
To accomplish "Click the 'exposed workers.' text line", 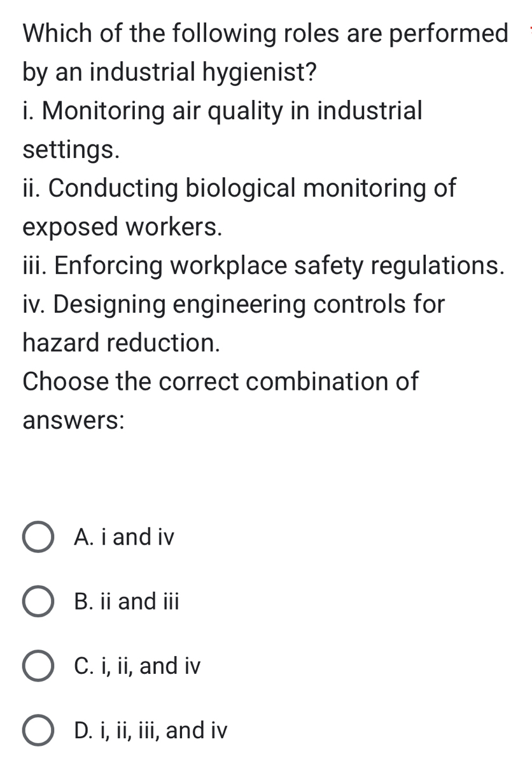I will (123, 227).
